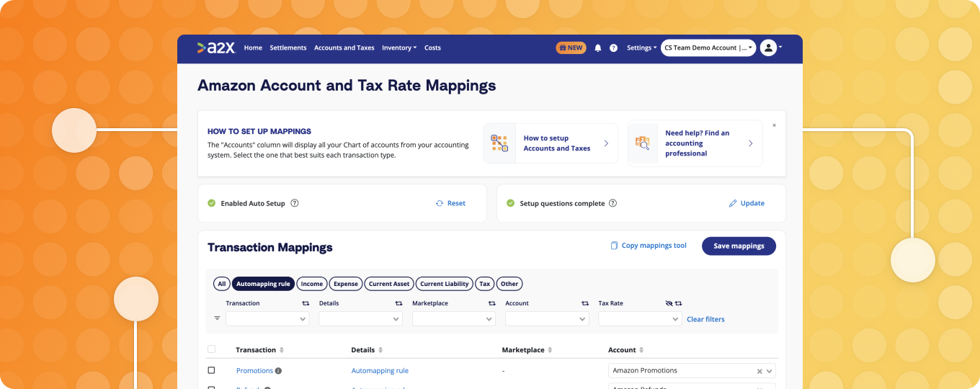Open Accounts and Taxes in navbar
This screenshot has height=389, width=980.
click(344, 48)
